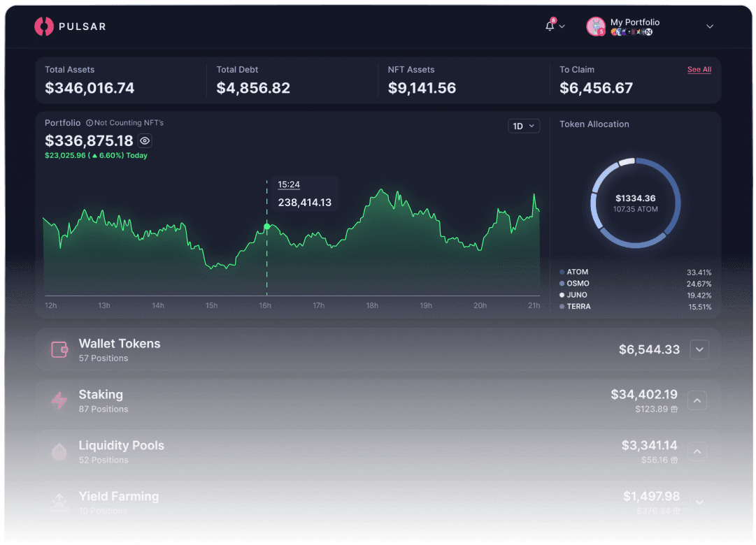
Task: Toggle portfolio balance visibility eye icon
Action: click(145, 141)
